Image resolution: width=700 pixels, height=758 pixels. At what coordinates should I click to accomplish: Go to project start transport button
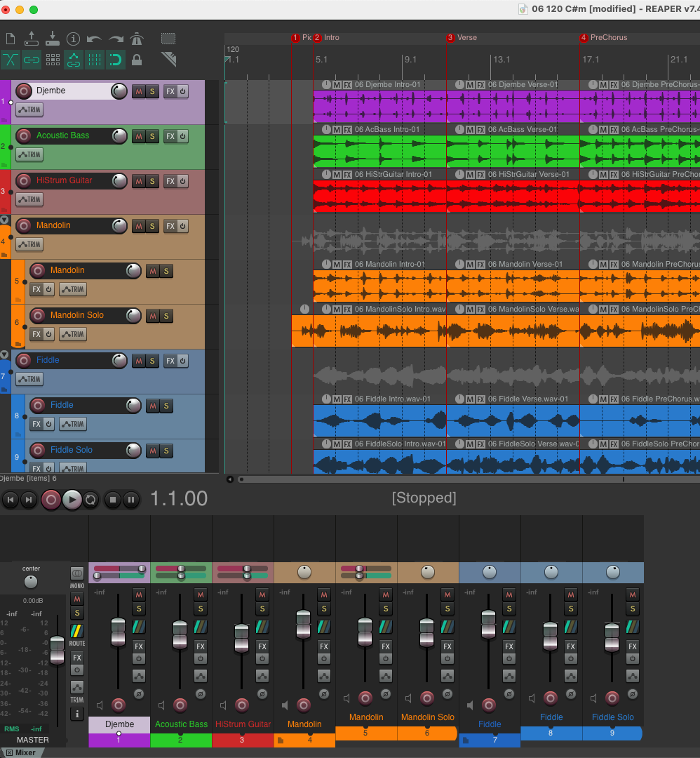click(10, 500)
